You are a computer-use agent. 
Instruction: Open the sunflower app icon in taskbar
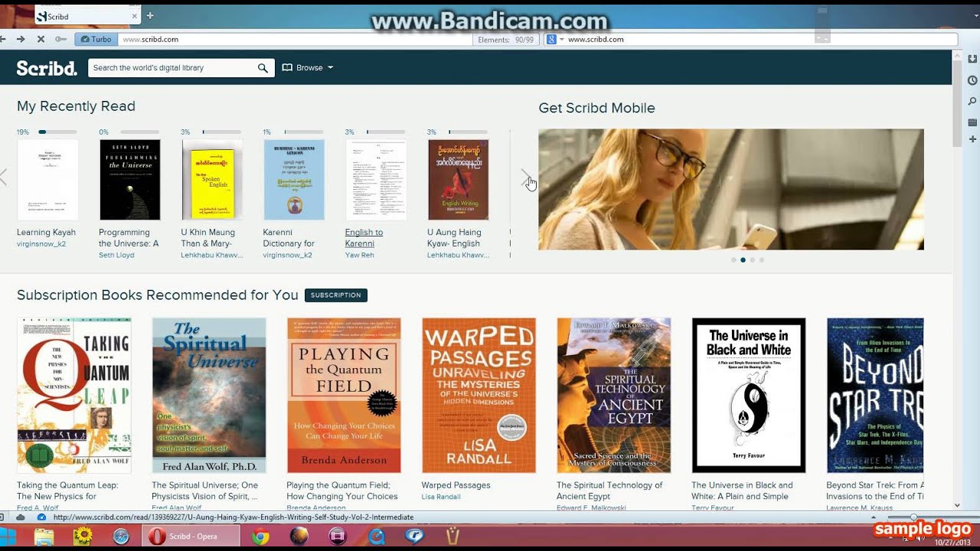pyautogui.click(x=83, y=537)
